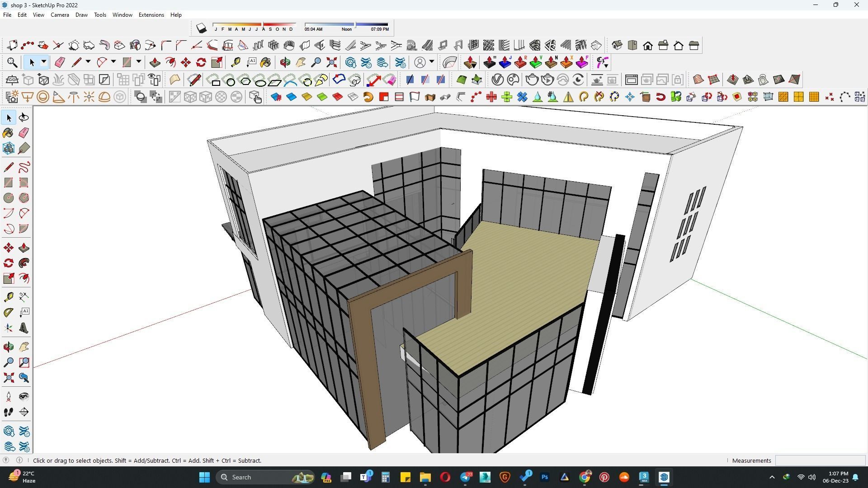Select the Freehand tool in left toolbar
Image resolution: width=868 pixels, height=488 pixels.
(x=24, y=167)
